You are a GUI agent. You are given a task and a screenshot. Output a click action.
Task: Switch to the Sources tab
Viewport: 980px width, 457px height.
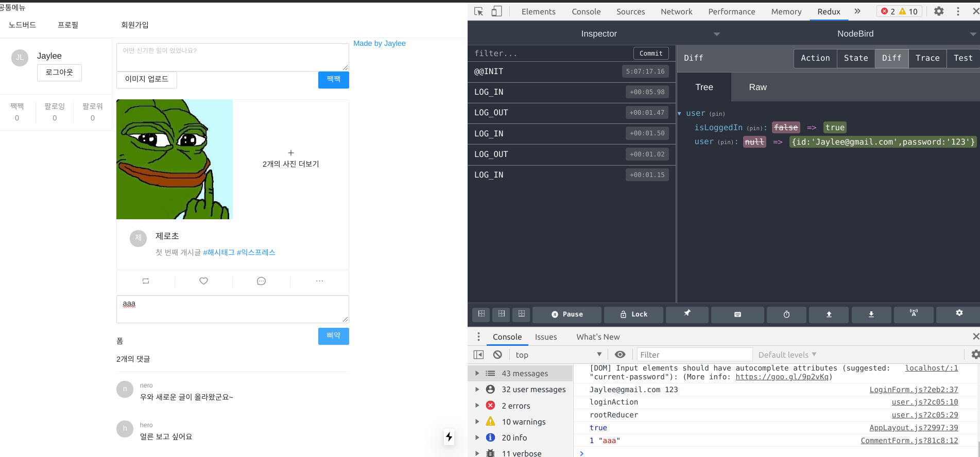pyautogui.click(x=630, y=11)
